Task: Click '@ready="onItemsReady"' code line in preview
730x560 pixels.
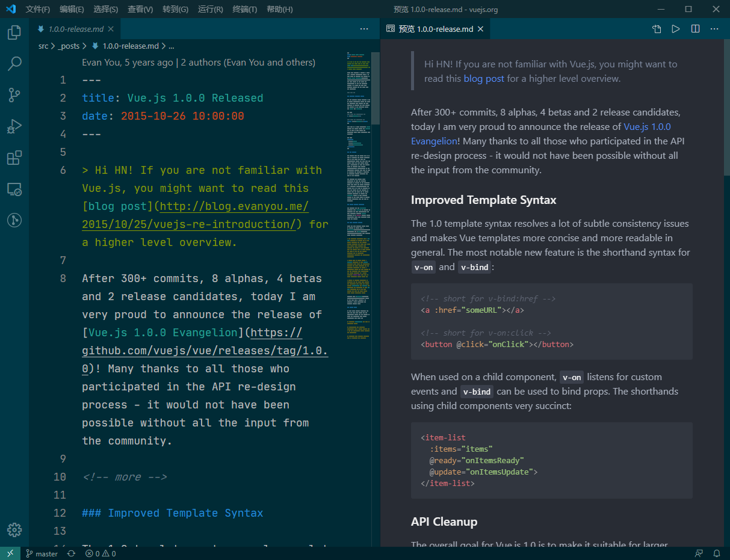Action: (477, 460)
